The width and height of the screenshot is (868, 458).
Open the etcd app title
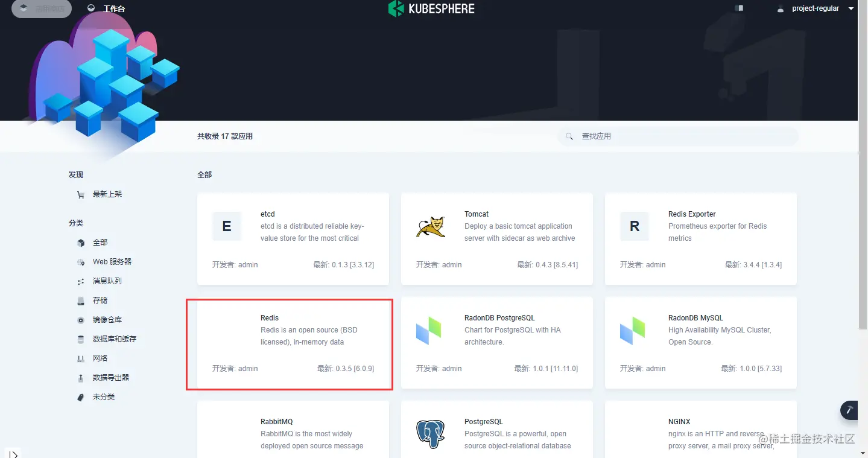[268, 214]
